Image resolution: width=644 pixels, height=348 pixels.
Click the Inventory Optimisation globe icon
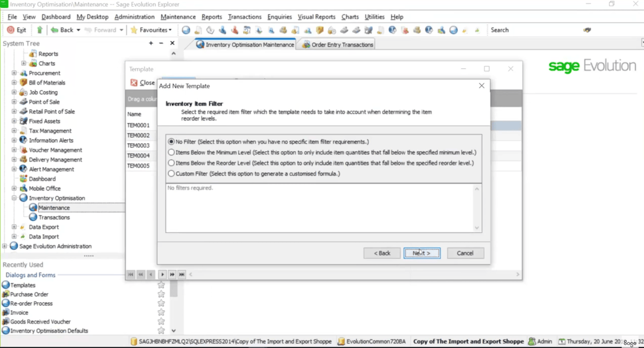[x=23, y=198]
